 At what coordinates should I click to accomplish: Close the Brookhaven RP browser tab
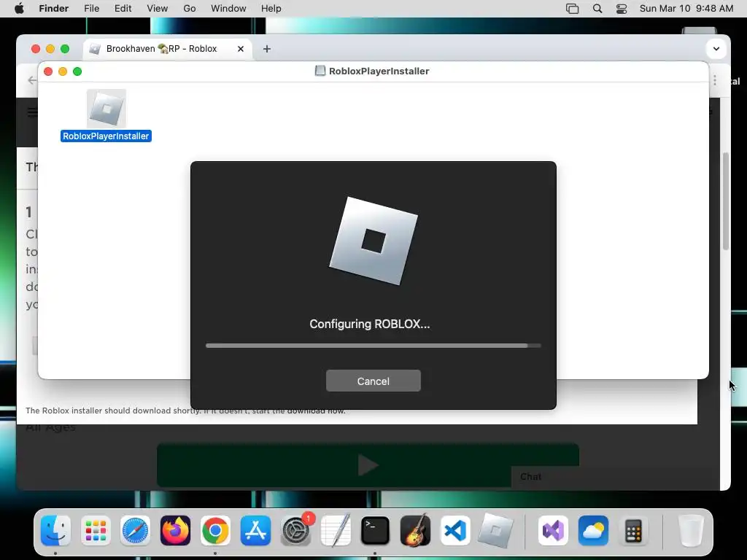click(x=241, y=49)
